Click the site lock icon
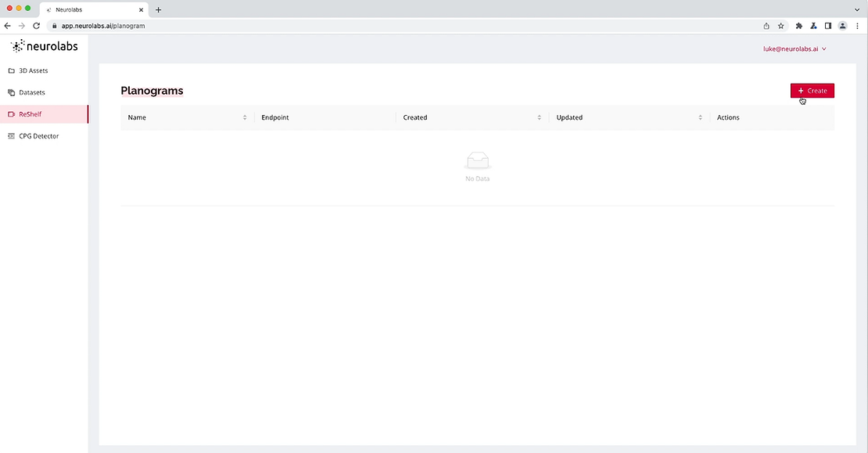868x453 pixels. (x=54, y=26)
